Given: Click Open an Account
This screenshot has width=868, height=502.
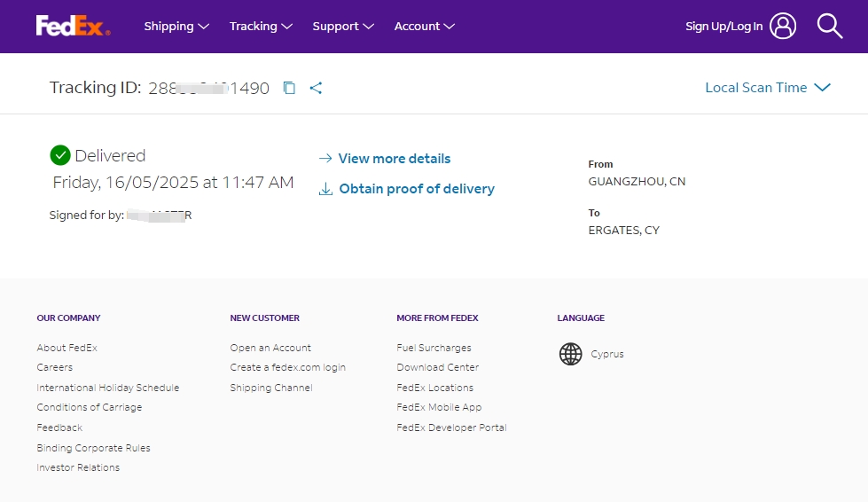Looking at the screenshot, I should tap(270, 348).
